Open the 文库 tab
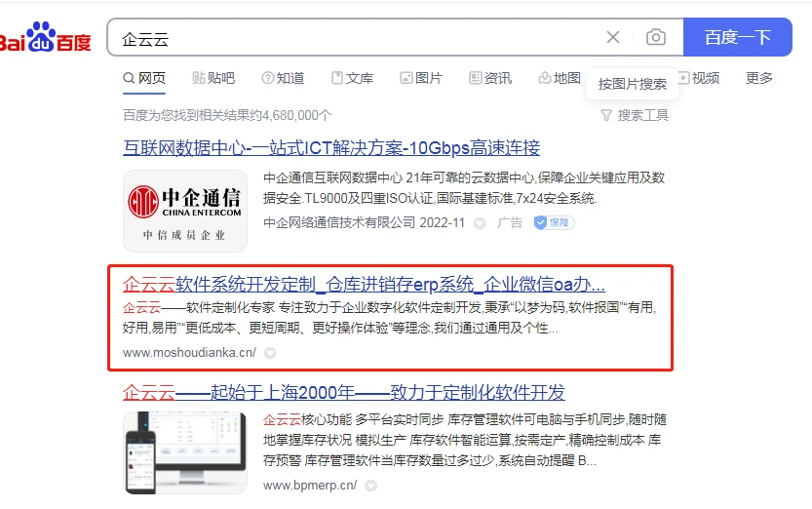 (x=352, y=78)
